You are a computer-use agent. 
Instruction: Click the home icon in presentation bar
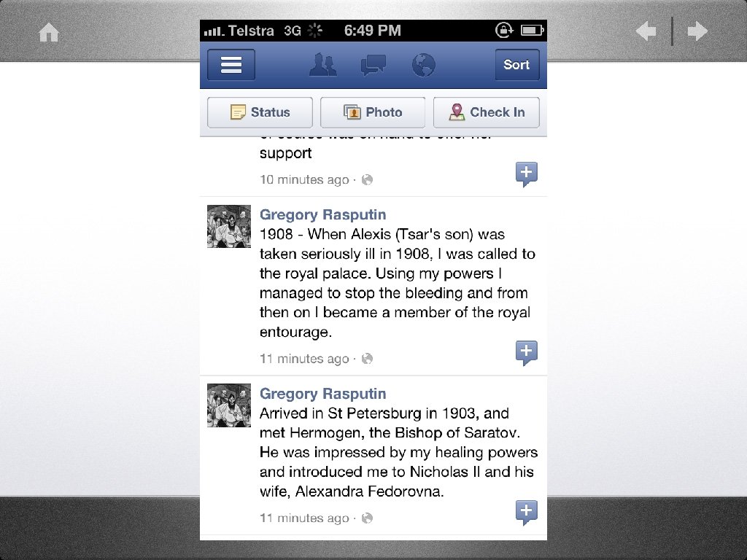49,33
